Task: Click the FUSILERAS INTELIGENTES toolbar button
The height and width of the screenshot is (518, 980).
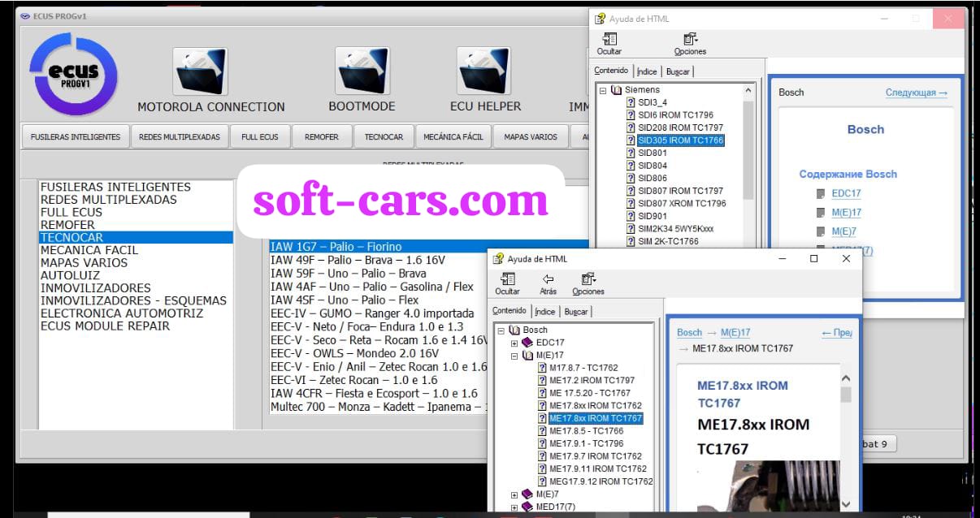Action: 76,137
